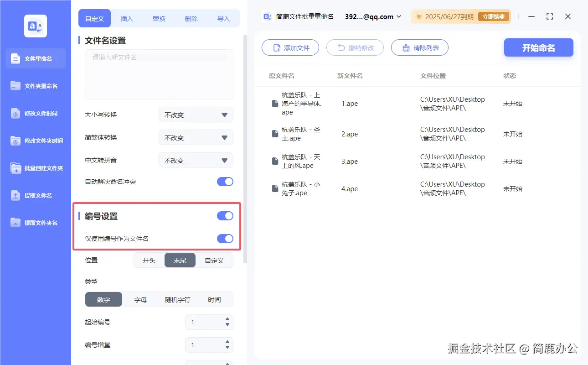Turn off the 编号设置 switch
588x365 pixels.
[225, 215]
